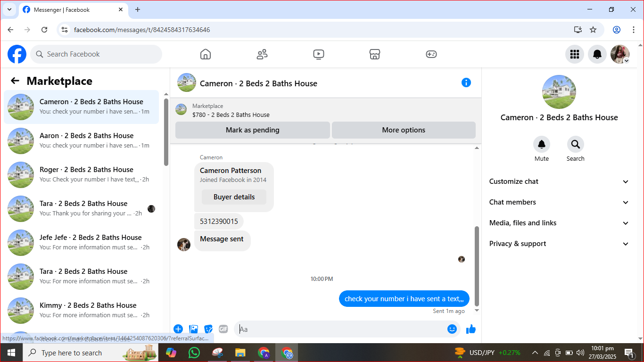The height and width of the screenshot is (362, 644).
Task: Click the chat messages scrollbar thumb
Action: pyautogui.click(x=477, y=266)
